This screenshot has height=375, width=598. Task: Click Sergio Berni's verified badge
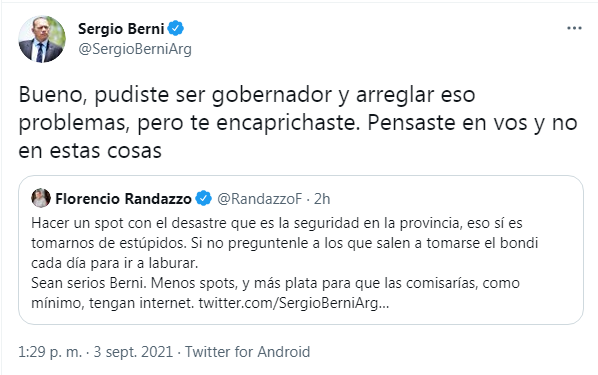click(176, 28)
